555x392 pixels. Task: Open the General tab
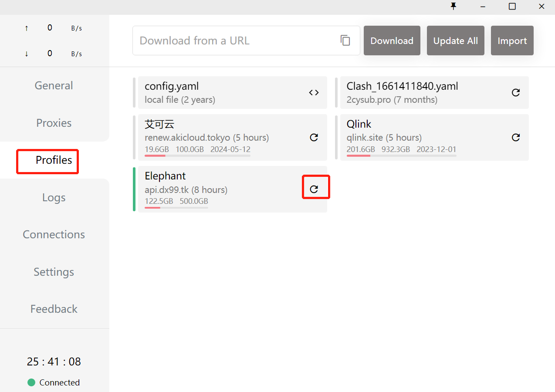(x=54, y=86)
